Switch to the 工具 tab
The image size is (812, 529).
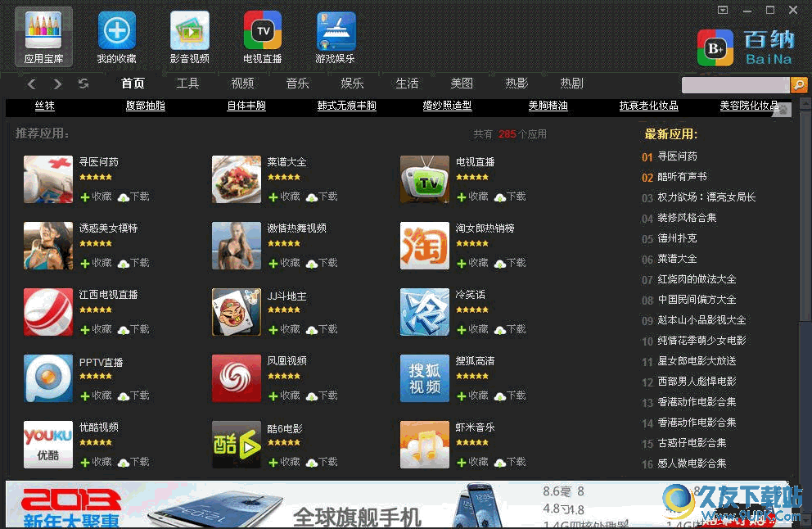click(187, 84)
